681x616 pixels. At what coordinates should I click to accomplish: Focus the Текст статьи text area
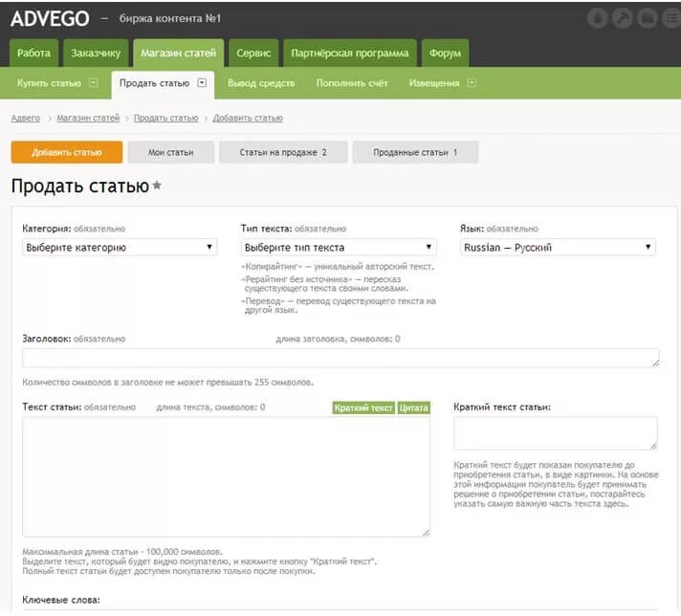(226, 476)
